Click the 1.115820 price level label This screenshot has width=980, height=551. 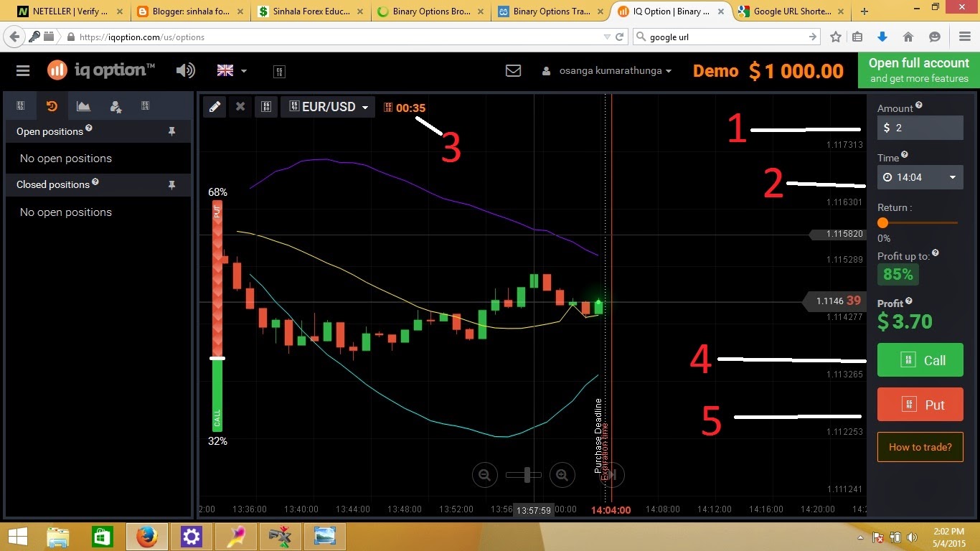click(837, 234)
